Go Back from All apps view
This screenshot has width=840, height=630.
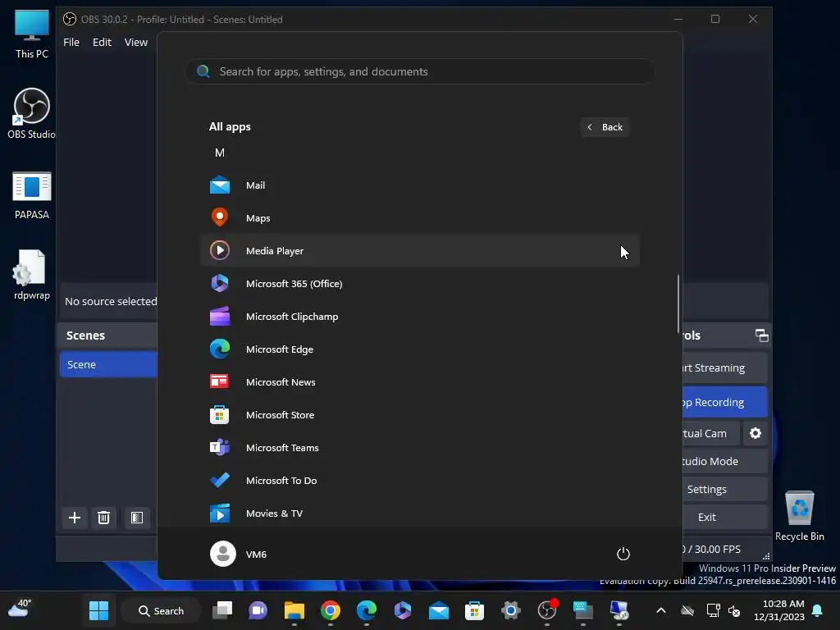(605, 127)
